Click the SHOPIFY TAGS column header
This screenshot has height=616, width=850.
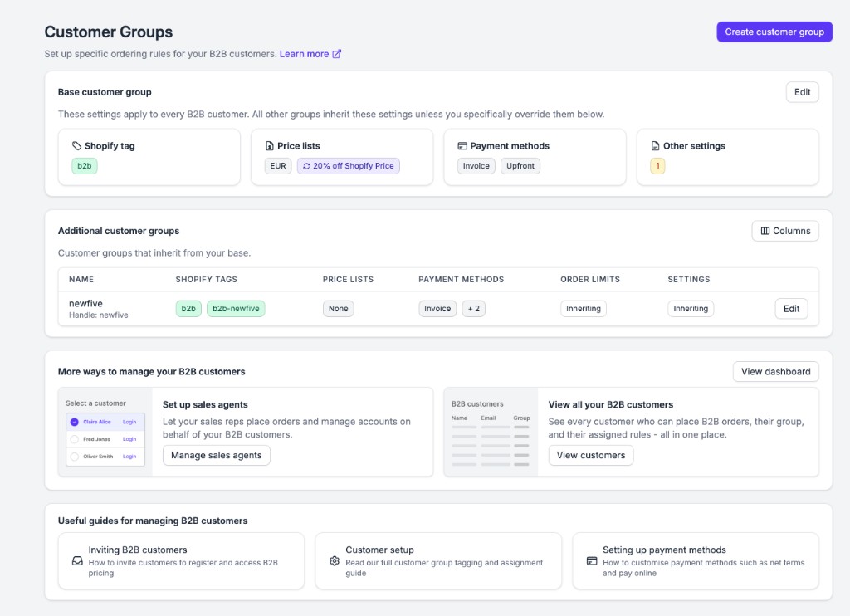coord(206,279)
